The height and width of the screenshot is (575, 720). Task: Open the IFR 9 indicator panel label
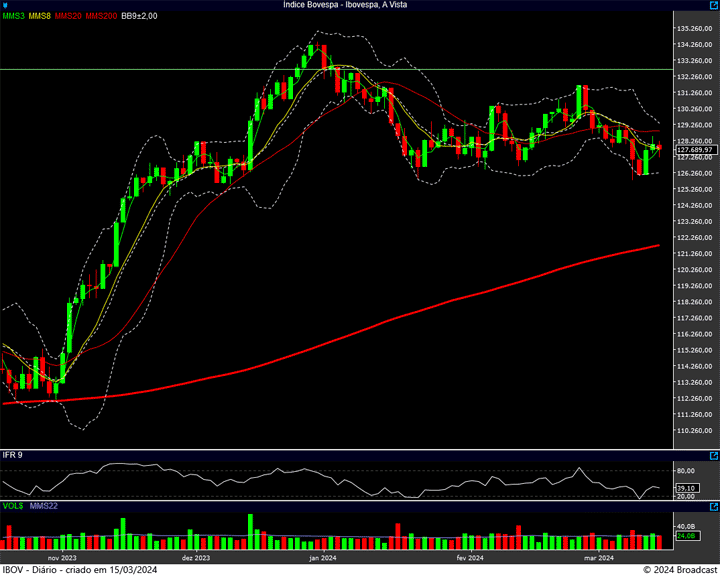tap(13, 455)
